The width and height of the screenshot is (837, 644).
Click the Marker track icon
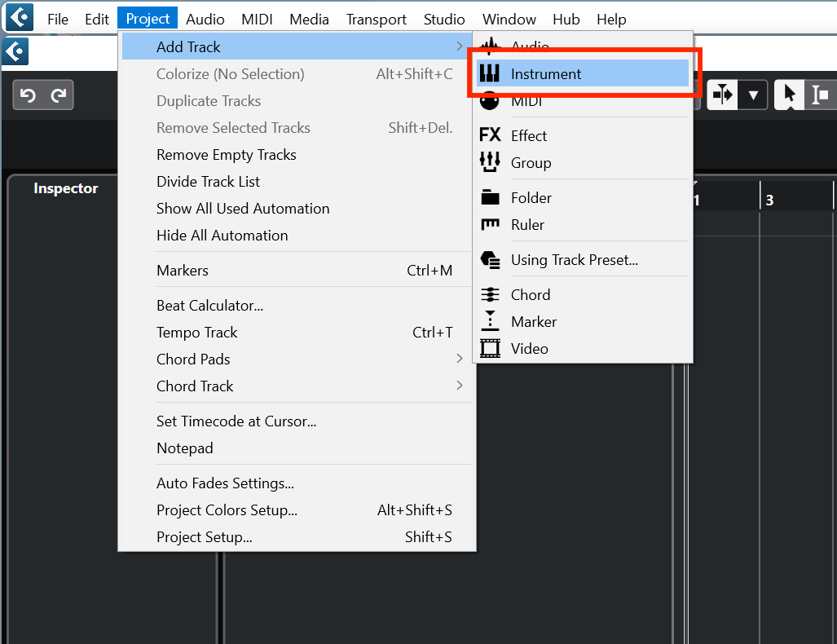pyautogui.click(x=490, y=321)
